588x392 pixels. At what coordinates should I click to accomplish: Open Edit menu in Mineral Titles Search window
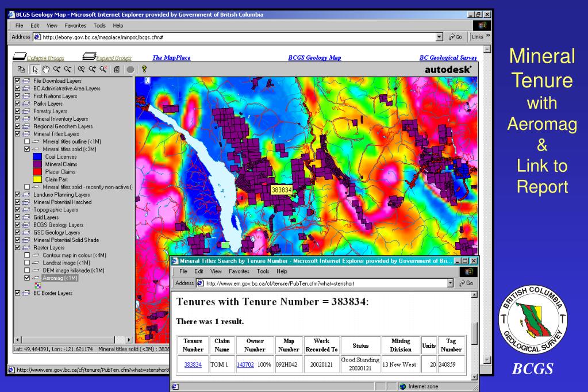199,271
